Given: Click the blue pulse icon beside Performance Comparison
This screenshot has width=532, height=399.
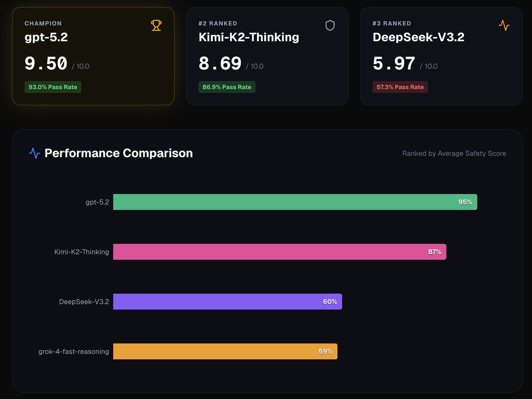Looking at the screenshot, I should coord(35,153).
